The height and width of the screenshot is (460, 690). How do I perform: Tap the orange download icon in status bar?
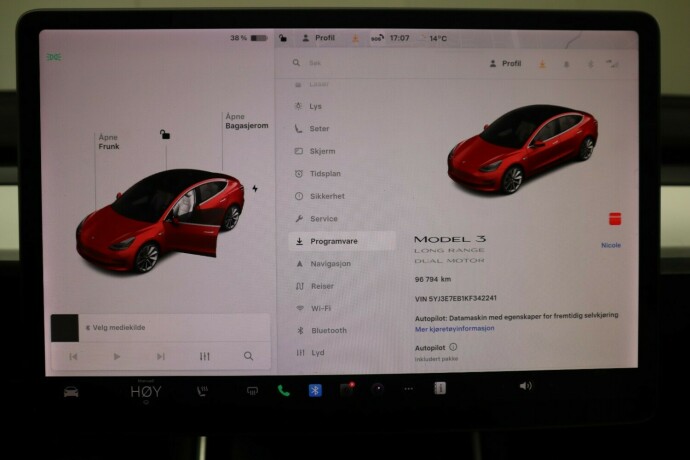point(355,38)
